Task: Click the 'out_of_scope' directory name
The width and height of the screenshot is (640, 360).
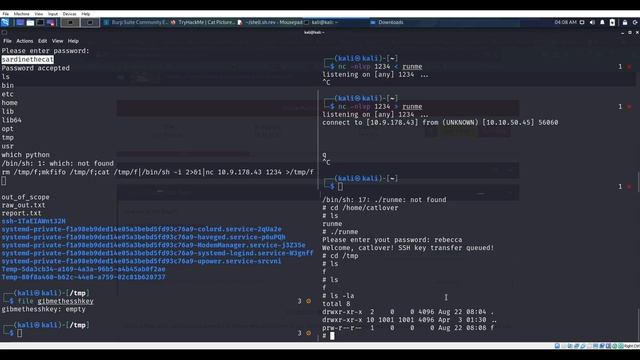Action: pyautogui.click(x=25, y=197)
